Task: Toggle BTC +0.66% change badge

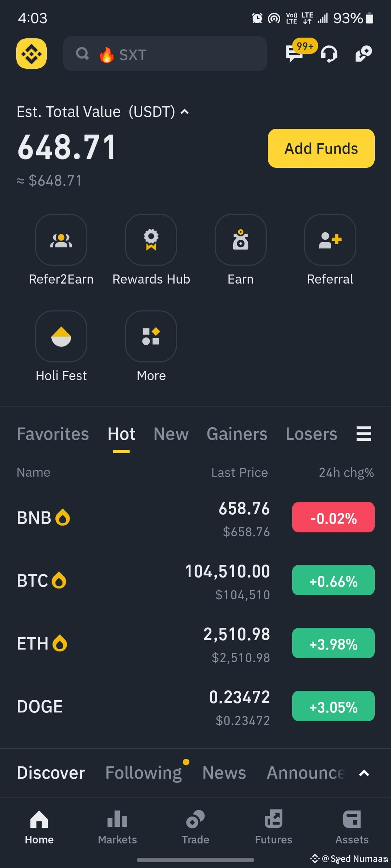Action: [x=333, y=580]
